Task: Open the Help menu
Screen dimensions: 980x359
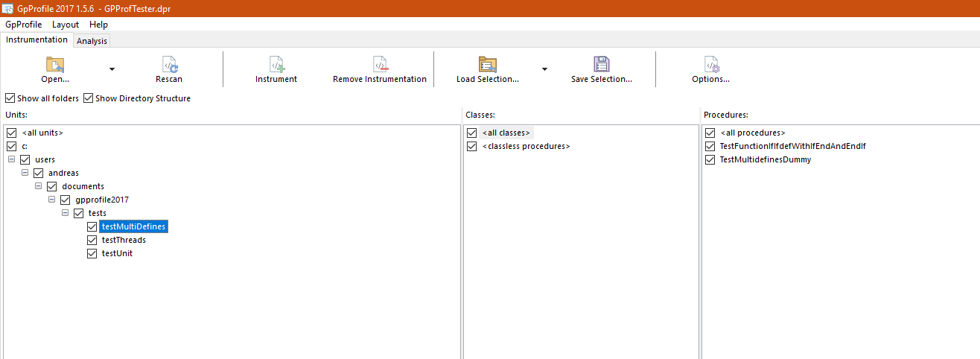Action: (x=98, y=25)
